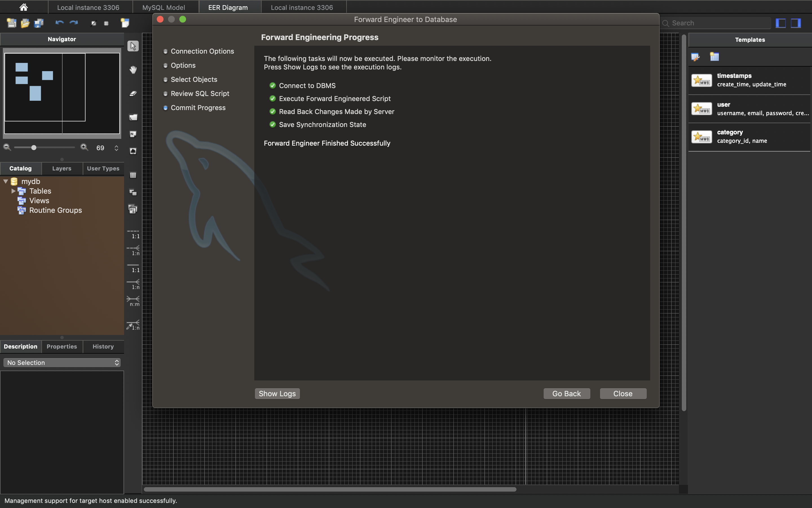Image resolution: width=812 pixels, height=508 pixels.
Task: Select dashed 1:n non-identifying relationship tool
Action: tap(133, 251)
